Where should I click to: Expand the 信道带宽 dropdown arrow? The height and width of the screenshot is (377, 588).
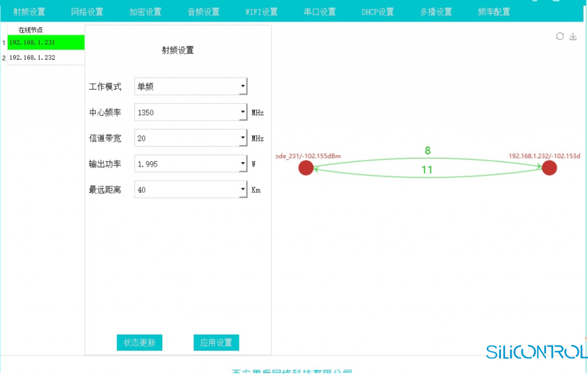point(243,138)
